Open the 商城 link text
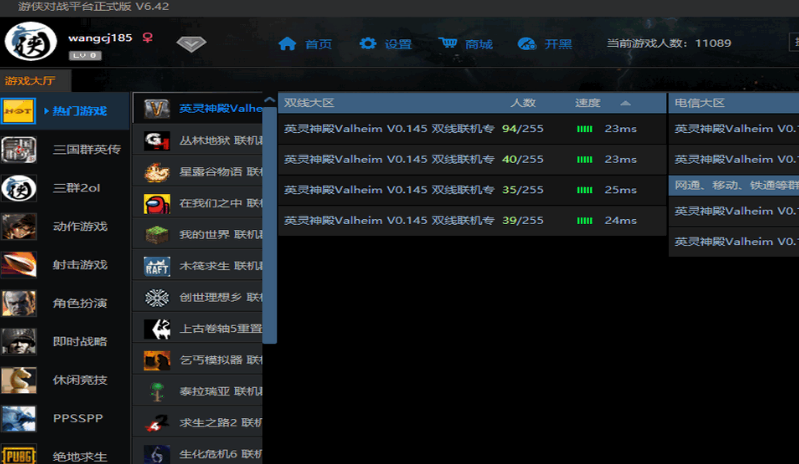This screenshot has height=464, width=799. click(478, 44)
